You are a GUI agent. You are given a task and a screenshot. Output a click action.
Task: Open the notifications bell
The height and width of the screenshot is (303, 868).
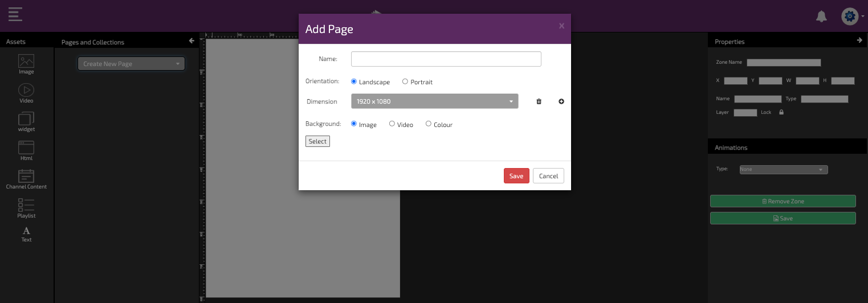tap(821, 17)
